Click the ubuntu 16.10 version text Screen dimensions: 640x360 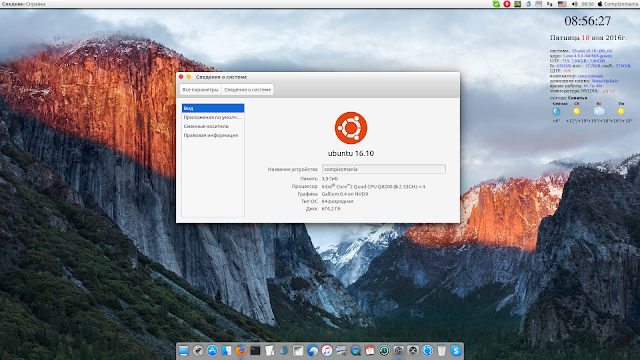pos(351,153)
